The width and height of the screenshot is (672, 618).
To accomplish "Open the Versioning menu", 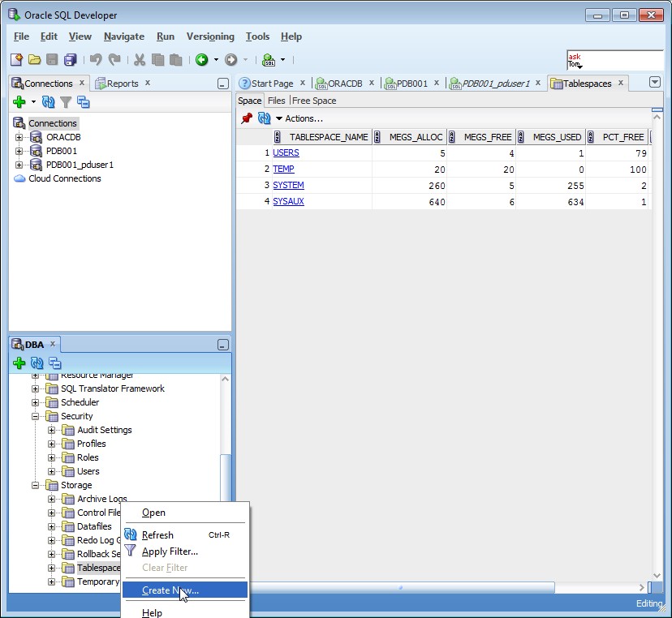I will click(x=210, y=36).
